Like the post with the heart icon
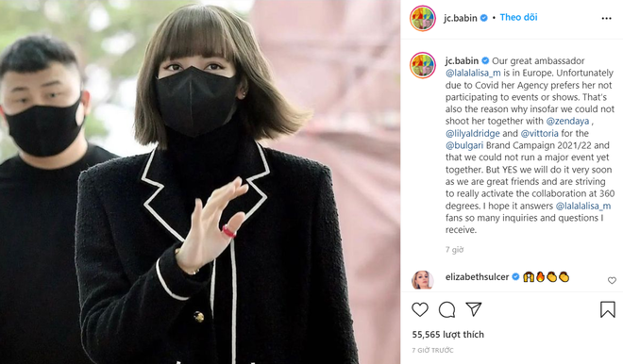This screenshot has width=623, height=364. tap(420, 309)
